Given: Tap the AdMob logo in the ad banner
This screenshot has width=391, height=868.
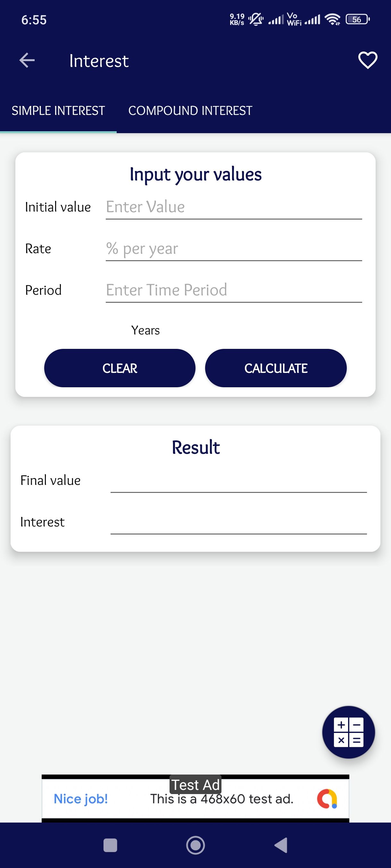Looking at the screenshot, I should click(x=327, y=799).
